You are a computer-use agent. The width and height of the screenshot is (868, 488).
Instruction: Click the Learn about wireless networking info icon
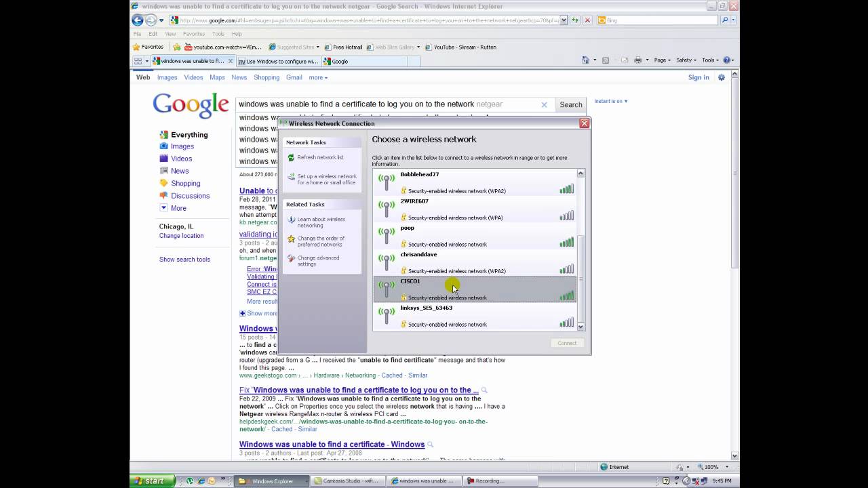coord(291,220)
